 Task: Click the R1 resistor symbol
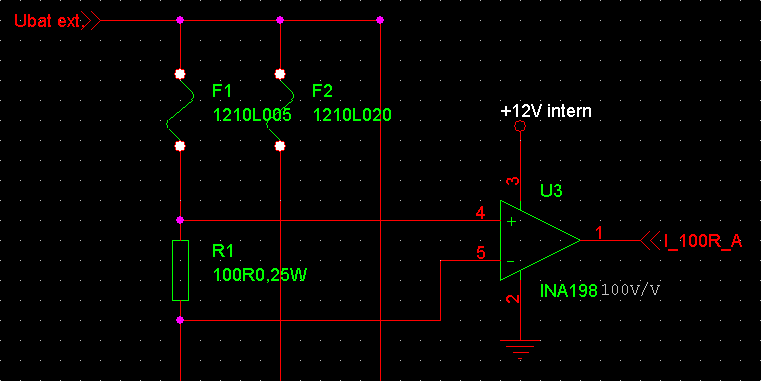pyautogui.click(x=180, y=270)
